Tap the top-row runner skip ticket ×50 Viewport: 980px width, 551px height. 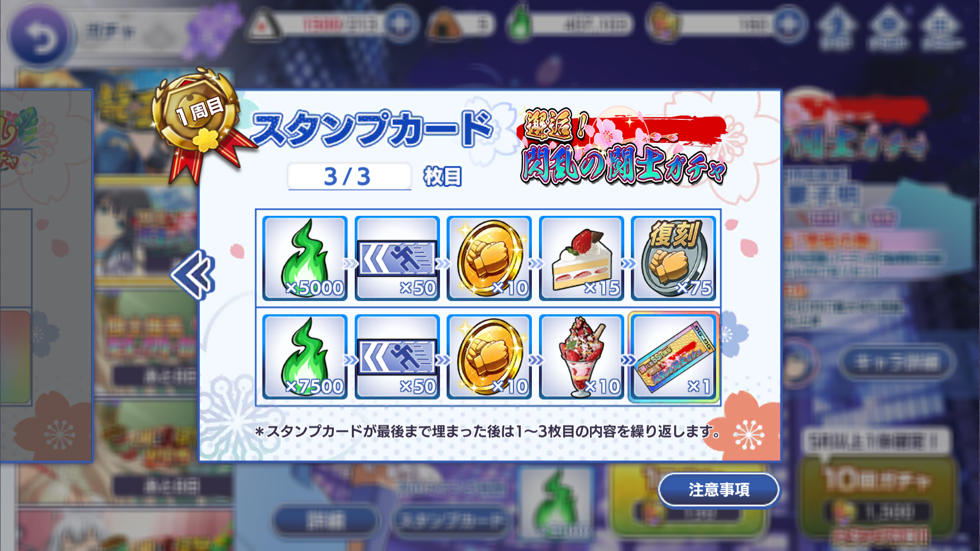[397, 258]
